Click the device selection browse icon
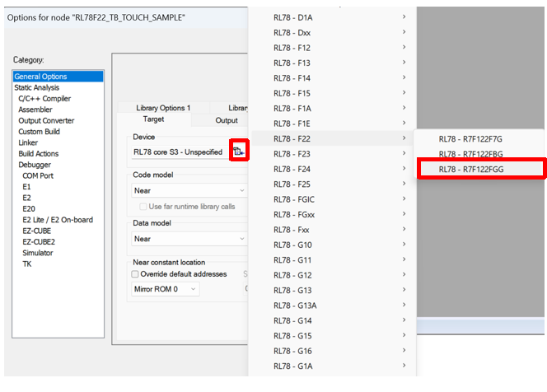Image resolution: width=547 pixels, height=392 pixels. (239, 152)
